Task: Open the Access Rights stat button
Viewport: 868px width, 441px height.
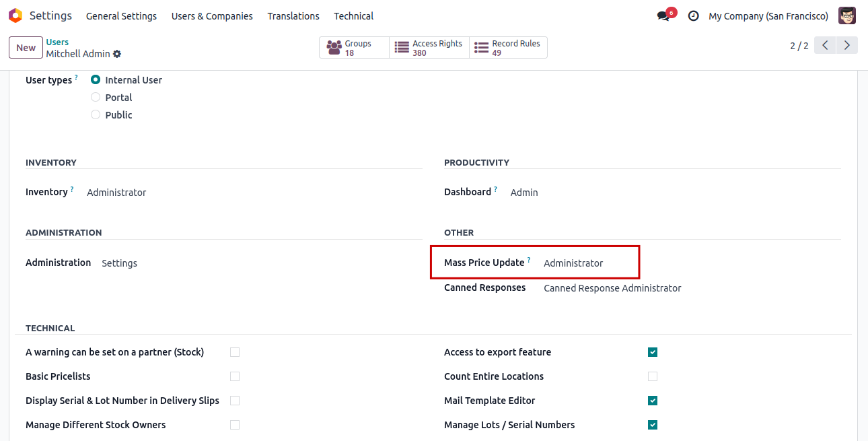Action: point(429,48)
